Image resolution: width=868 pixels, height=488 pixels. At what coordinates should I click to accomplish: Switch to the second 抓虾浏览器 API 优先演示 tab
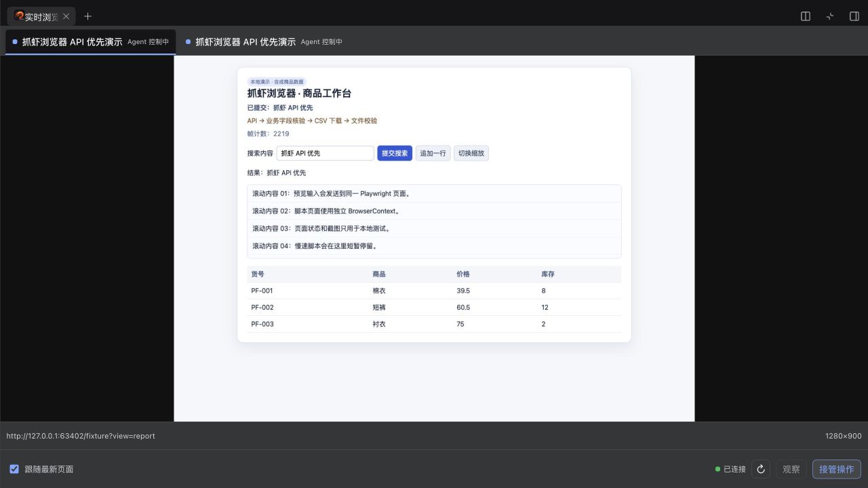pyautogui.click(x=264, y=41)
